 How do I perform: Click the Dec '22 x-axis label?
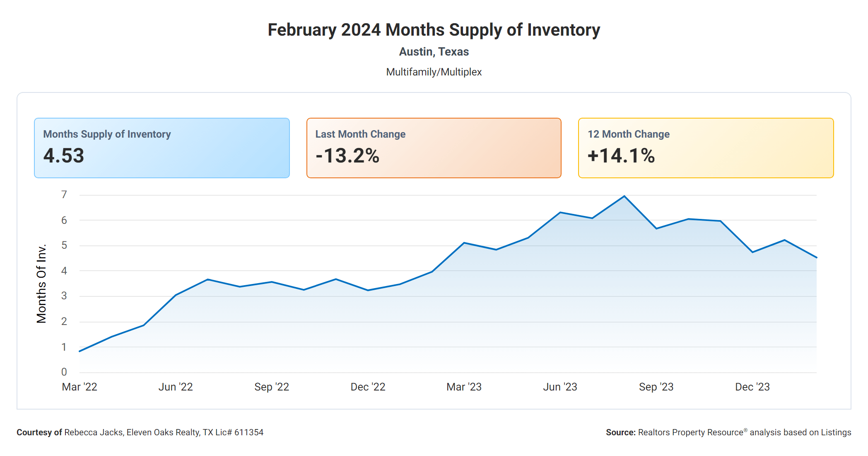click(368, 387)
